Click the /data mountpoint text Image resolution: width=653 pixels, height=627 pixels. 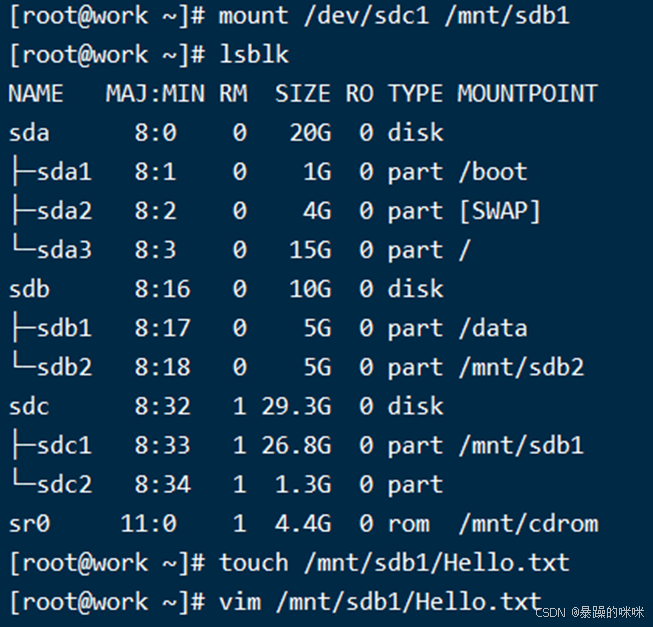492,328
